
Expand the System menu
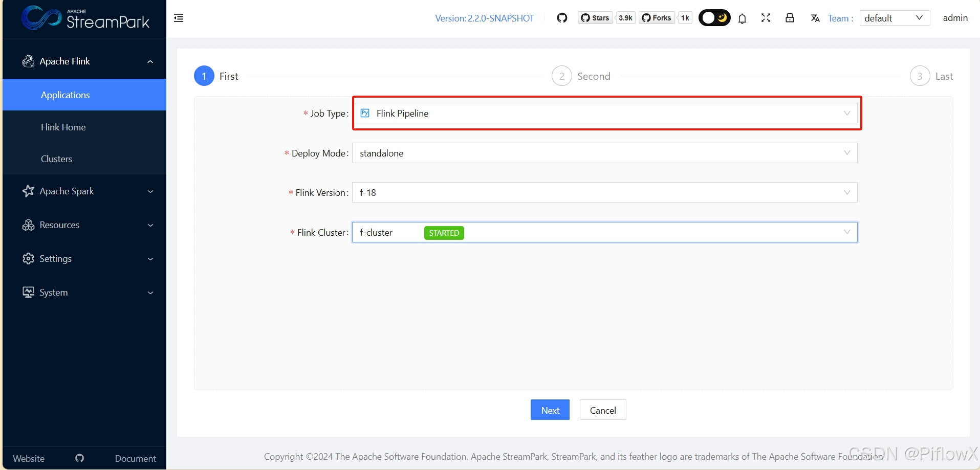84,293
